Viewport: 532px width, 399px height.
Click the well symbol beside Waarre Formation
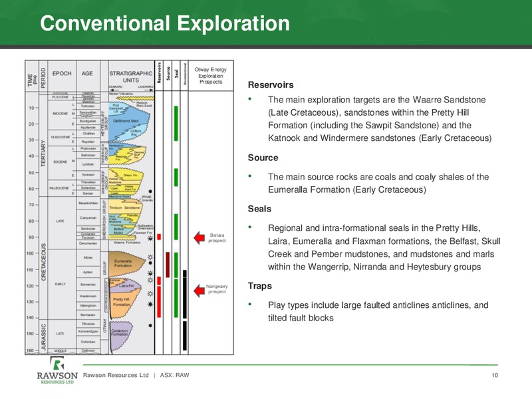[150, 238]
